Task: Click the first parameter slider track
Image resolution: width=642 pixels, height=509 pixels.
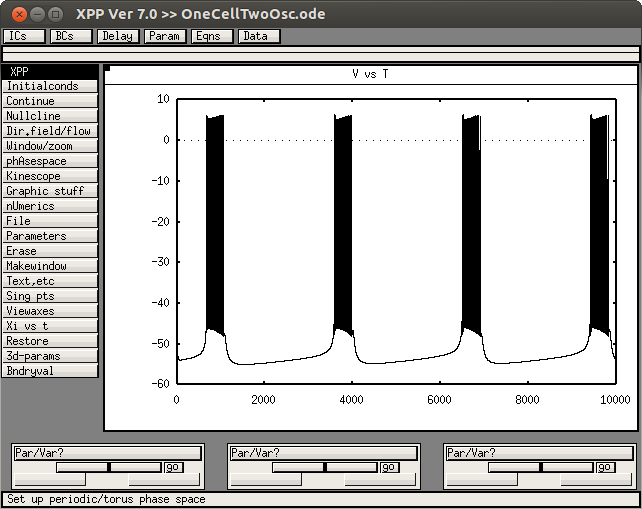Action: coord(109,467)
